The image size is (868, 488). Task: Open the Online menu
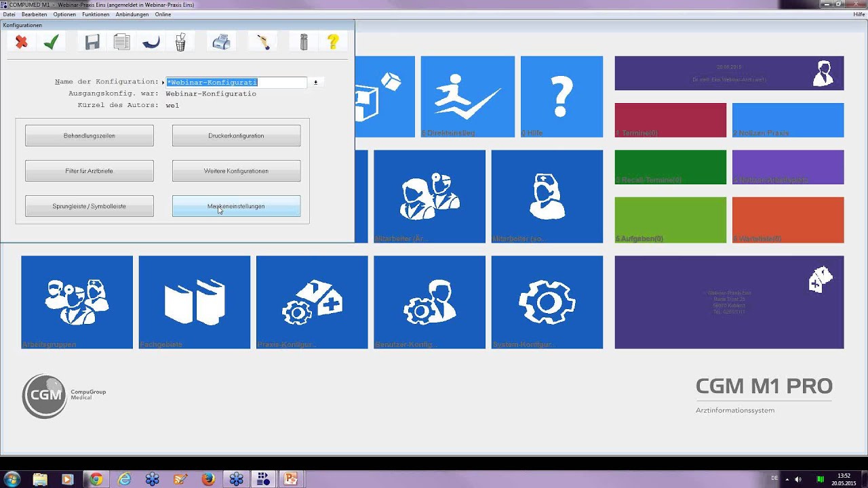[163, 14]
